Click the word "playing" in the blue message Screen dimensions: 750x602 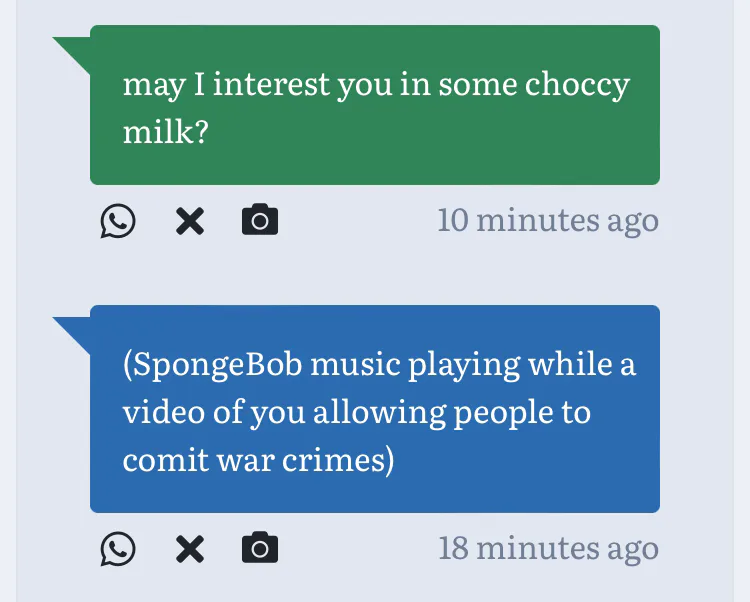pos(463,367)
